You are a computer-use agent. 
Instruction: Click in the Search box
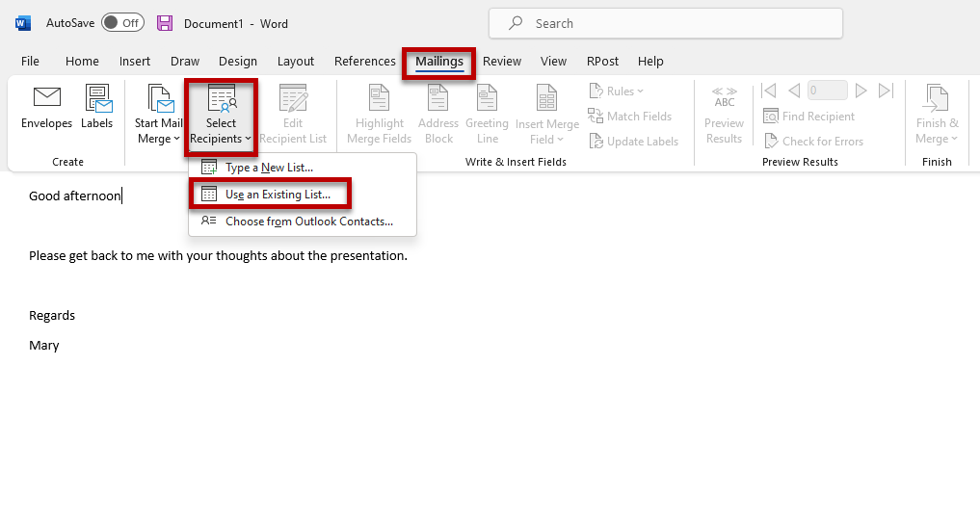[x=665, y=23]
